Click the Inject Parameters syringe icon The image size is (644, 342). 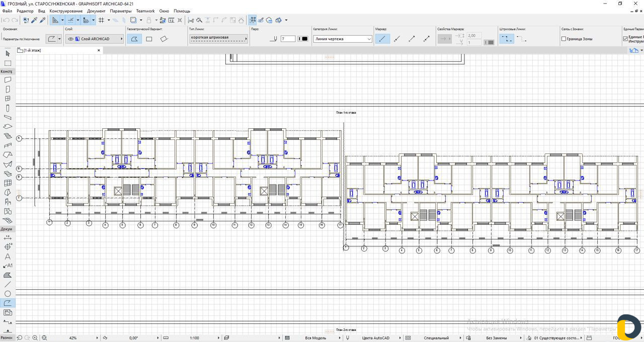point(43,20)
